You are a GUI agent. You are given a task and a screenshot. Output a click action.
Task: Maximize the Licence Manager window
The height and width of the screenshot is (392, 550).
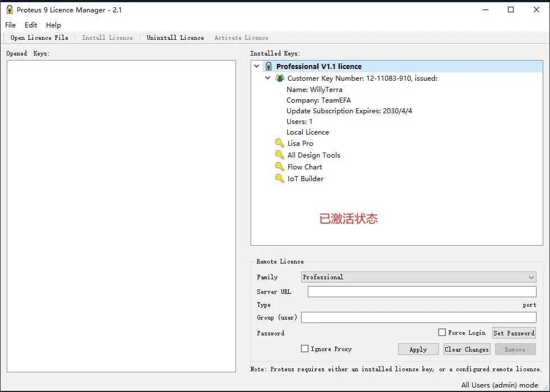pyautogui.click(x=511, y=10)
